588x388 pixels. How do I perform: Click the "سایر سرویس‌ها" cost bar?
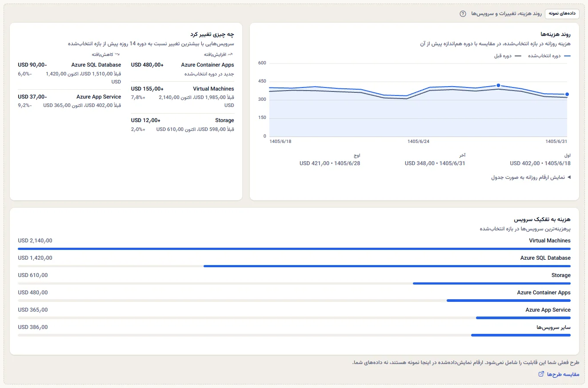[521, 335]
